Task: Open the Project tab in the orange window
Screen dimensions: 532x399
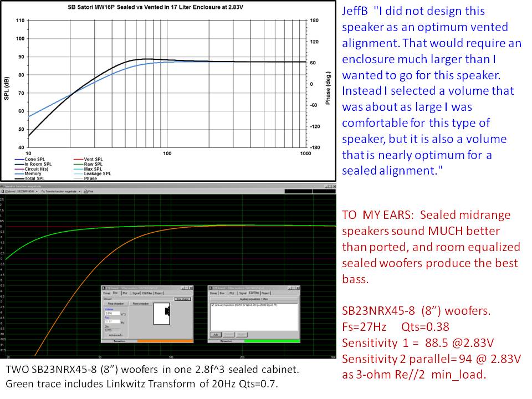Action: coord(159,293)
